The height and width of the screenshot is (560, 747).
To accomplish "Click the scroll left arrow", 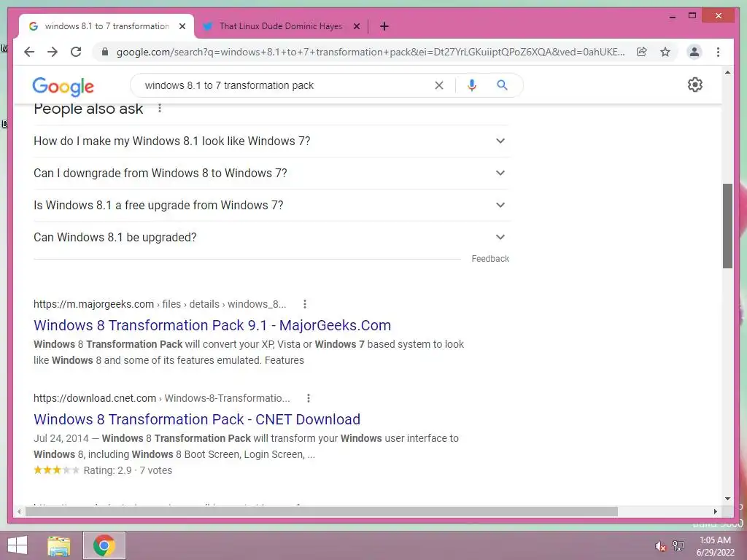I will tap(19, 511).
